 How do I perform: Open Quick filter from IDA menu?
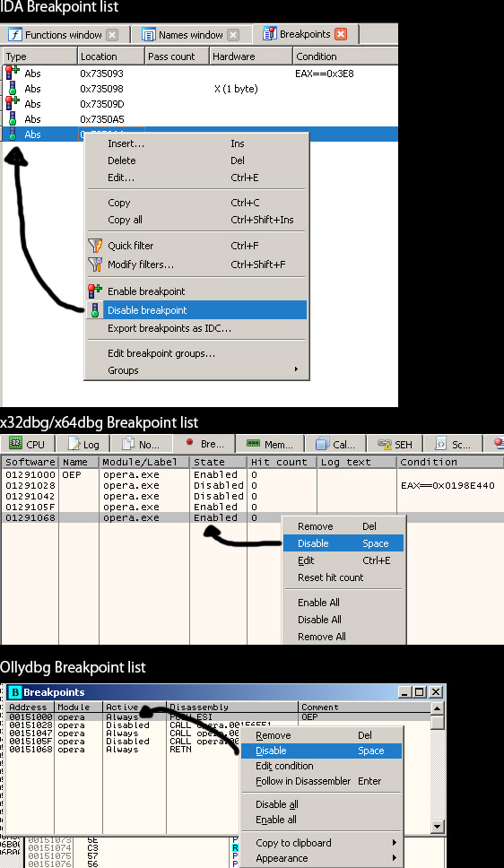[x=196, y=245]
